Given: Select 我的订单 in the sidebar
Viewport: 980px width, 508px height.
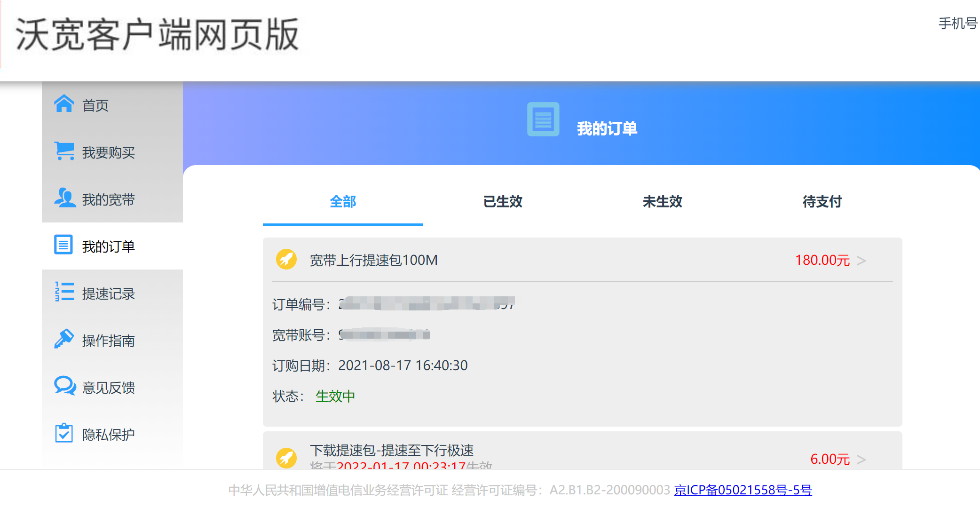Looking at the screenshot, I should (x=112, y=246).
